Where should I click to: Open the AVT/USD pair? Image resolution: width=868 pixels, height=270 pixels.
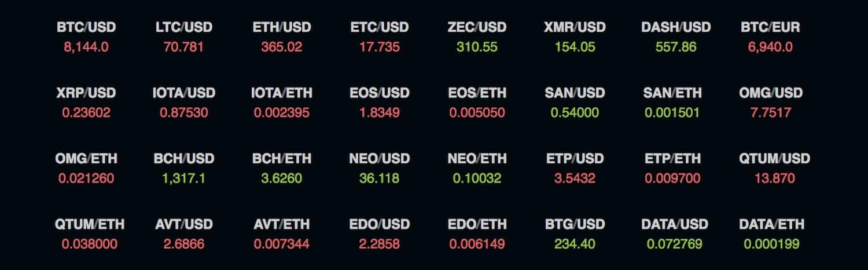[184, 224]
